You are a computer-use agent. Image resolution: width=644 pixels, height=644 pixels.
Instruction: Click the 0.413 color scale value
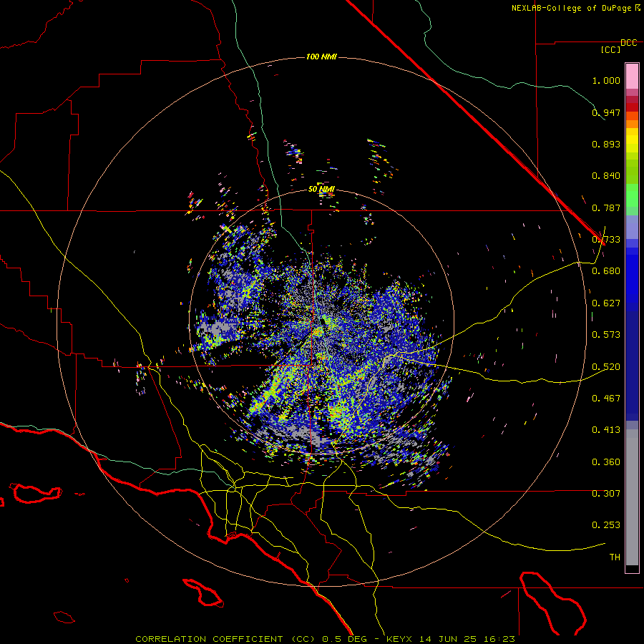[x=606, y=430]
